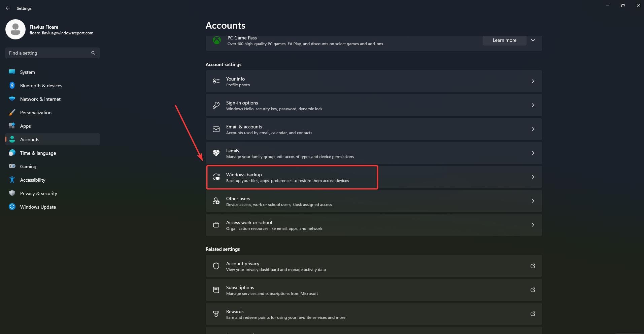Open Windows backup setting
Image resolution: width=644 pixels, height=334 pixels.
374,177
